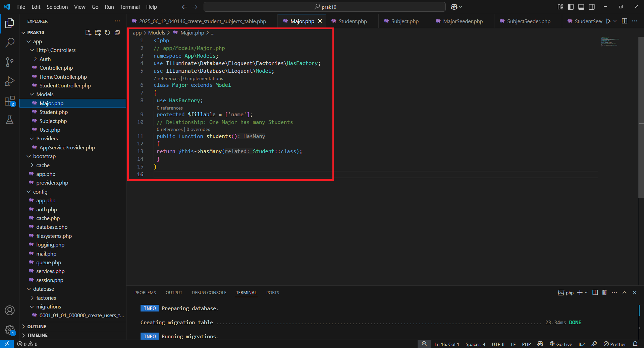Image resolution: width=644 pixels, height=348 pixels.
Task: Switch to the Student.php editor tab
Action: 352,21
